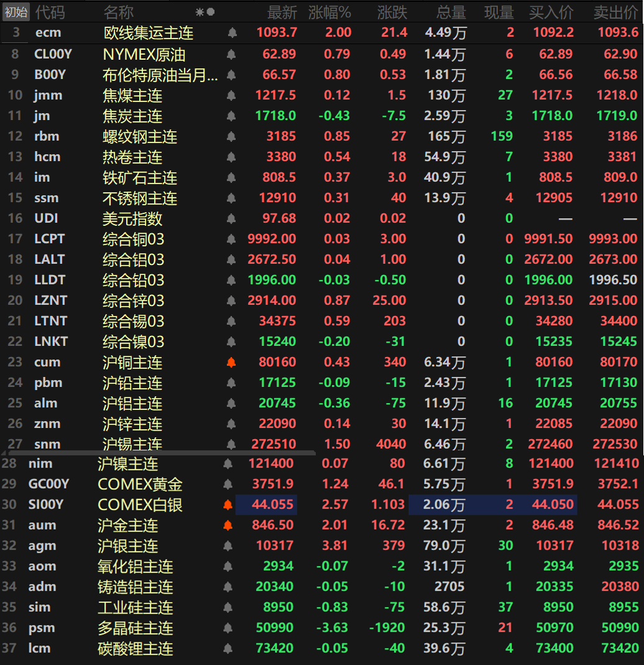Sort list by 代码 column
Viewport: 644px width, 665px height.
(x=50, y=12)
